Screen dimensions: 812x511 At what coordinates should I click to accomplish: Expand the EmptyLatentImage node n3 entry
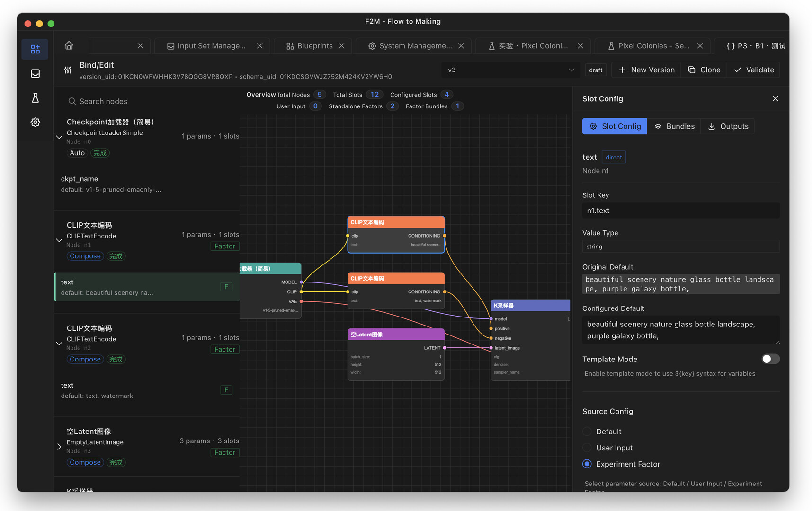click(x=59, y=446)
